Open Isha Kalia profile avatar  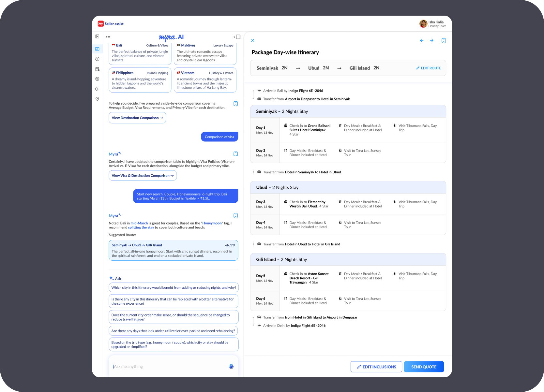423,24
